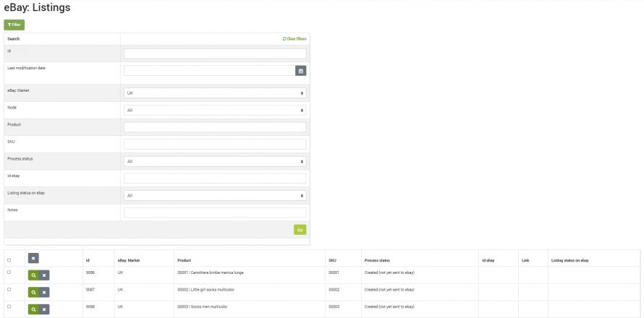Open the eBay: Market dropdown showing UK
The image size is (644, 318).
pos(215,93)
